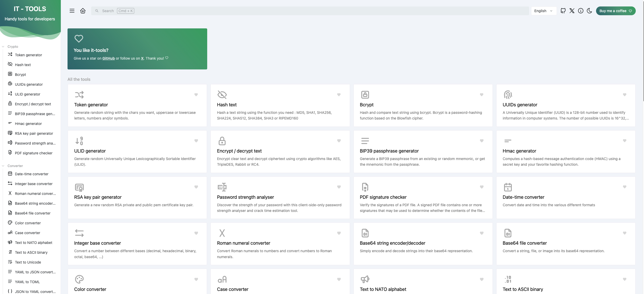Click the home icon in top bar

[83, 11]
